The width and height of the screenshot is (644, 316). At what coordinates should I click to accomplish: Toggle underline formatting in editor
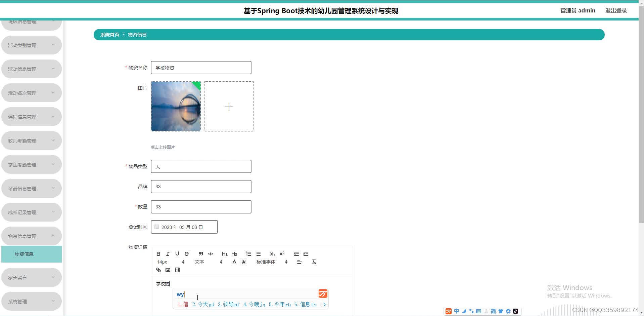pyautogui.click(x=177, y=254)
